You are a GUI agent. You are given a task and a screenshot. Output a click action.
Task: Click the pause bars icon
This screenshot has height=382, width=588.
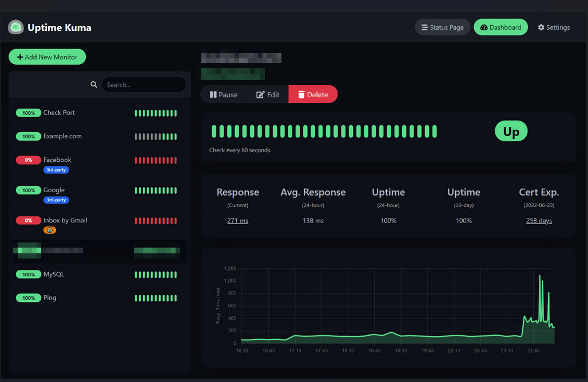(213, 94)
